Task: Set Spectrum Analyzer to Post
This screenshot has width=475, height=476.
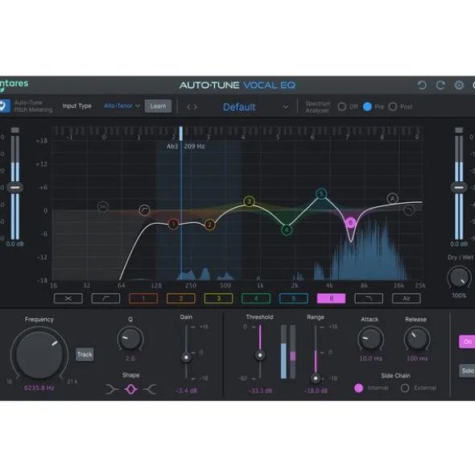Action: click(x=393, y=106)
